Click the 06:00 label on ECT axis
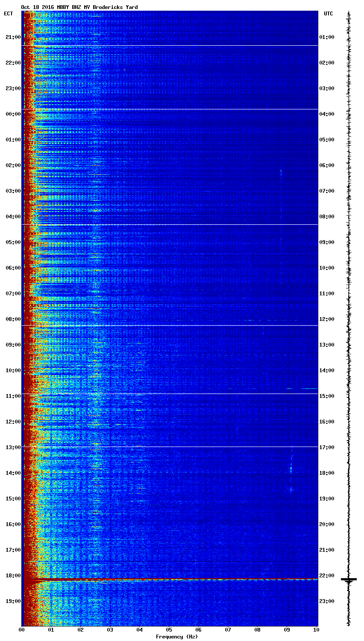Image resolution: width=364 pixels, height=641 pixels. [13, 268]
